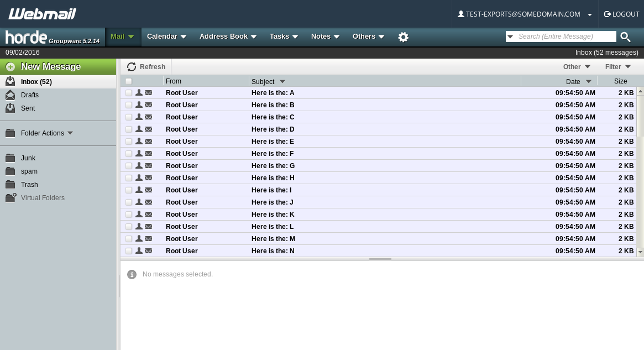
Task: Open the Drafts folder
Action: point(29,95)
